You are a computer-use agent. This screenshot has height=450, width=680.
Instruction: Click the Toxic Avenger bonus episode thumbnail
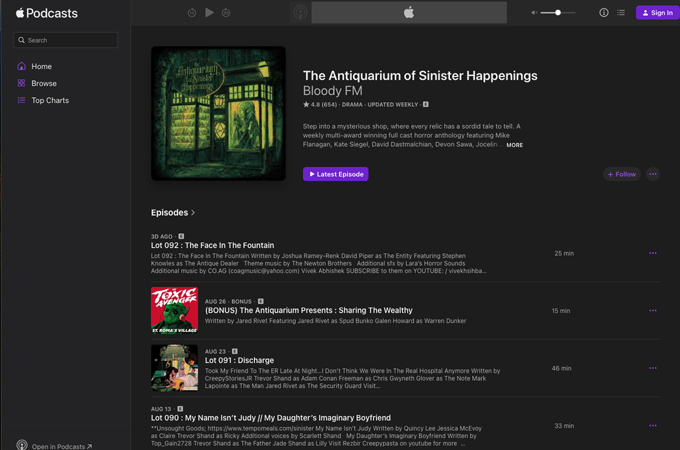click(x=174, y=310)
